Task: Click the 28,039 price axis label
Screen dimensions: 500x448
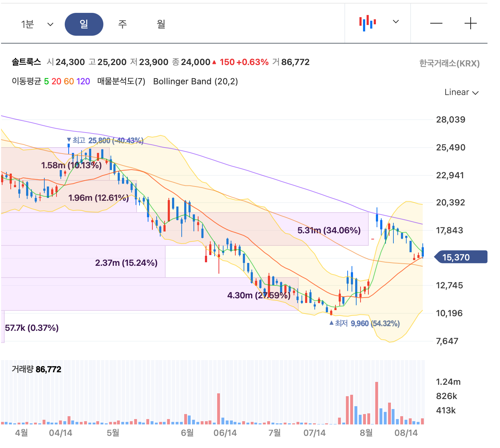Action: tap(451, 120)
